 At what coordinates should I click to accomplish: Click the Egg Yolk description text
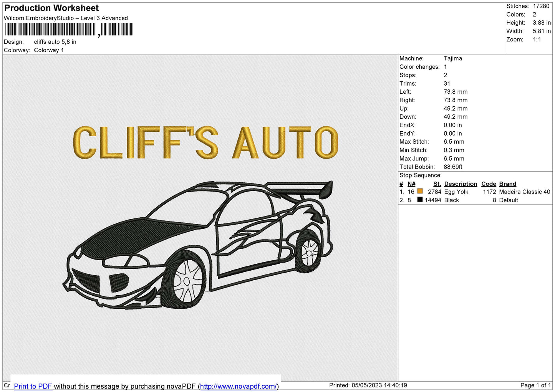click(x=456, y=192)
